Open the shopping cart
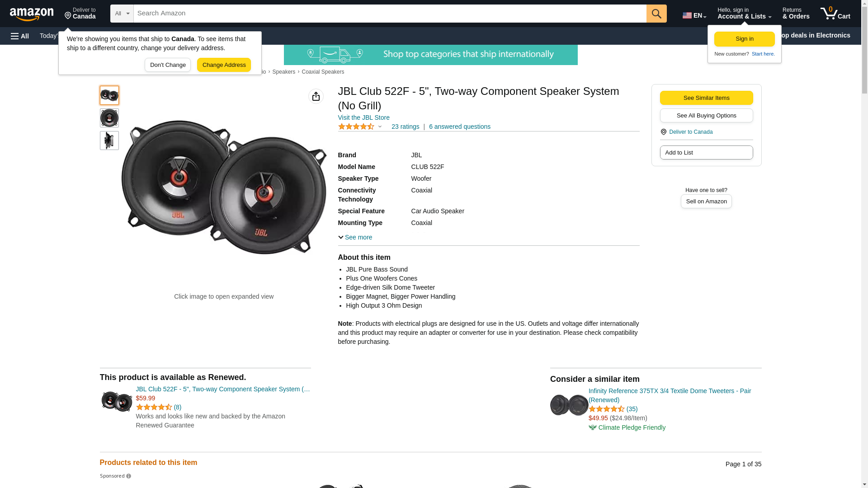The image size is (868, 488). pyautogui.click(x=835, y=14)
